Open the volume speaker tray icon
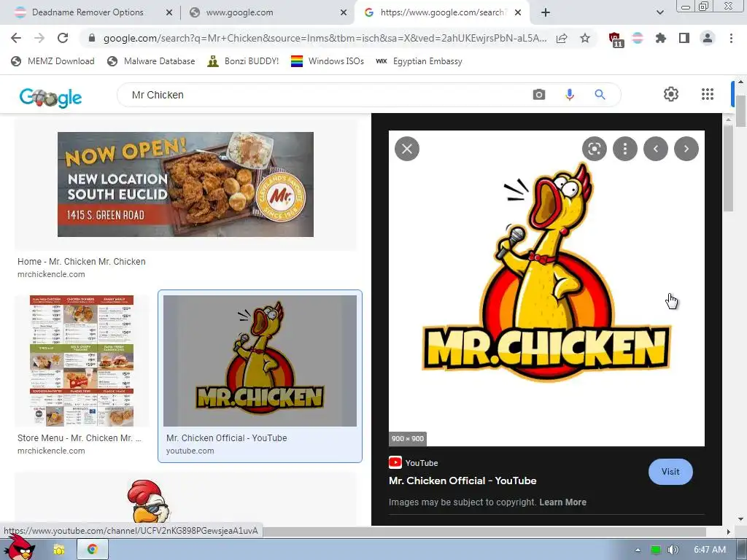Viewport: 747px width, 560px height. [673, 550]
